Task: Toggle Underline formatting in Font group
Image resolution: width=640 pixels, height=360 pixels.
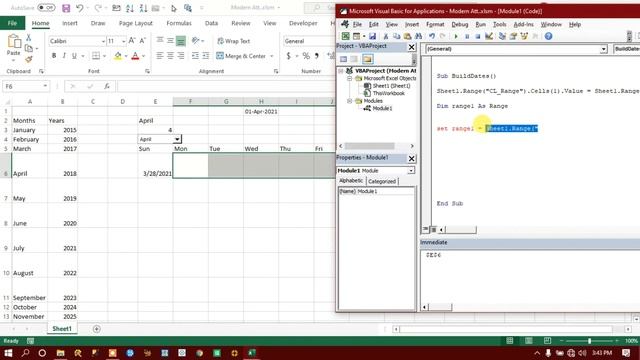Action: (74, 56)
